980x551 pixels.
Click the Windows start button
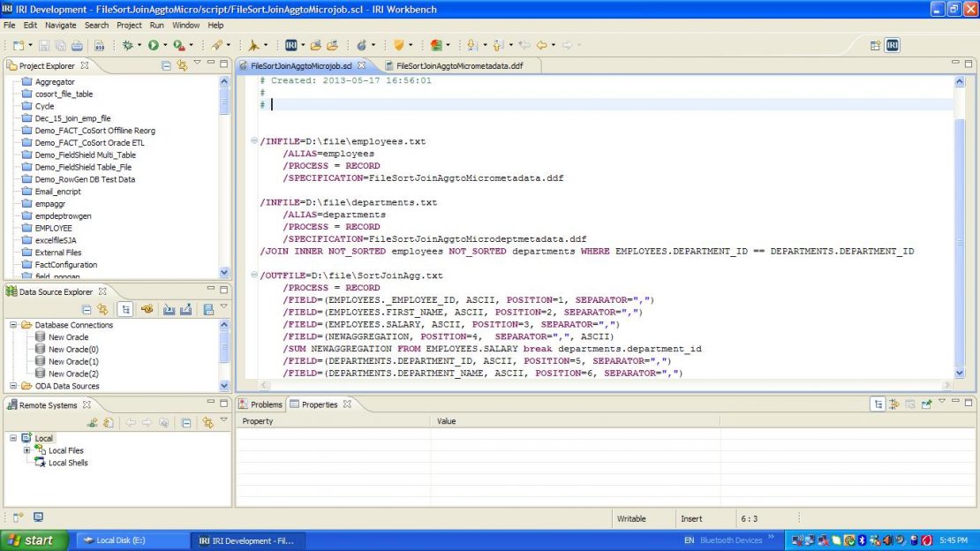[x=34, y=540]
